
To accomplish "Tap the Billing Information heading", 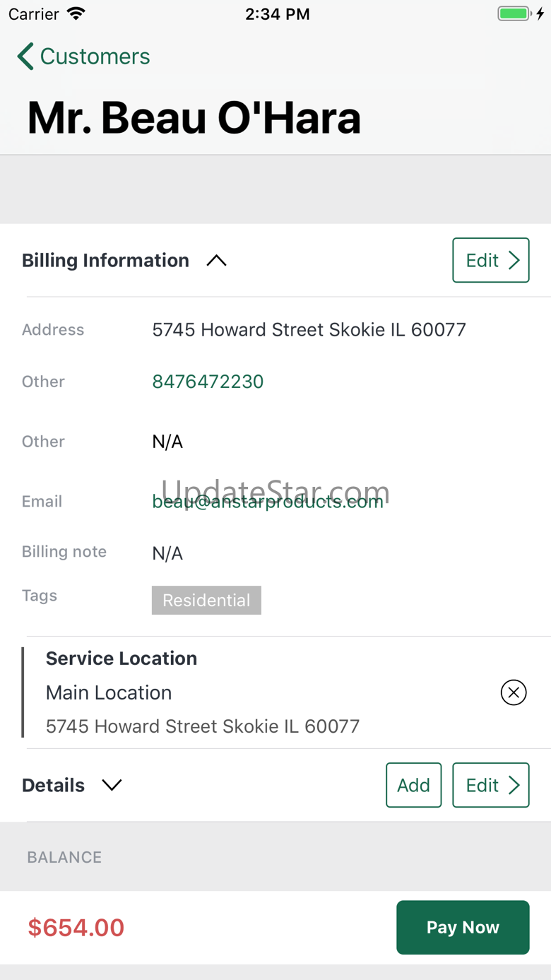I will (105, 261).
